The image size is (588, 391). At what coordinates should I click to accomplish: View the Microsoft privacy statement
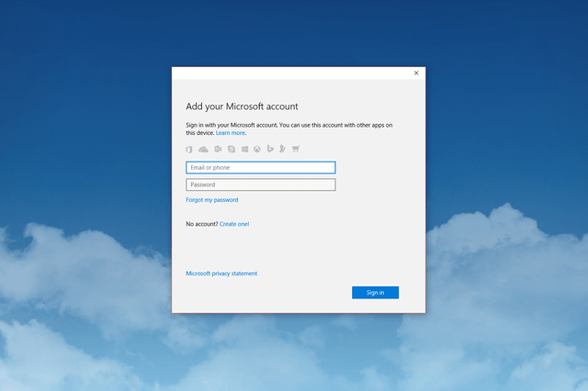pos(221,274)
